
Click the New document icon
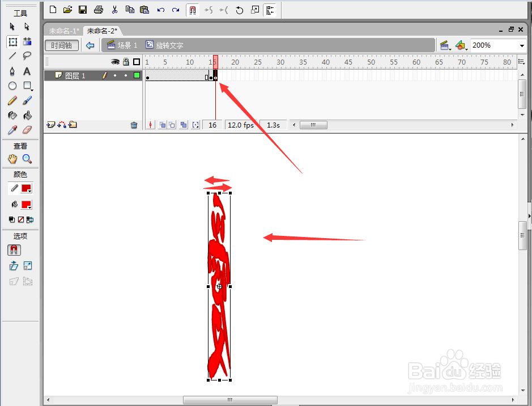tap(53, 10)
